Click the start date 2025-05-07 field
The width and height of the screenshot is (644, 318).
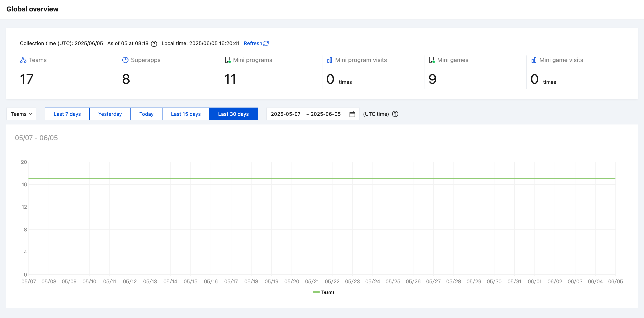tap(286, 114)
